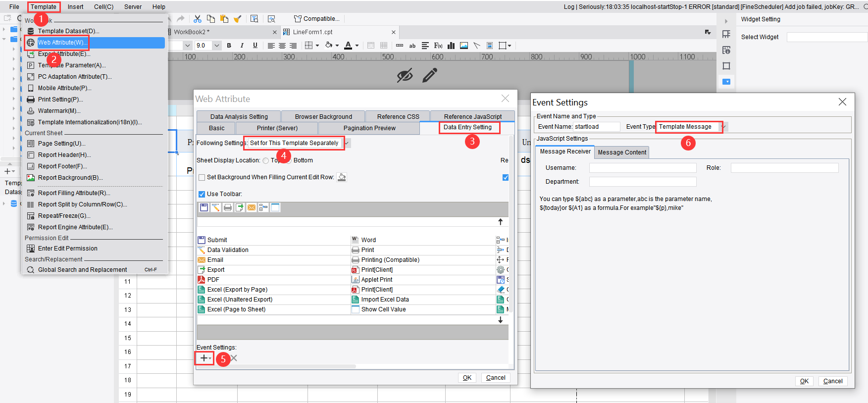Enable Set Background When Filling Current Edit Row
868x403 pixels.
202,177
